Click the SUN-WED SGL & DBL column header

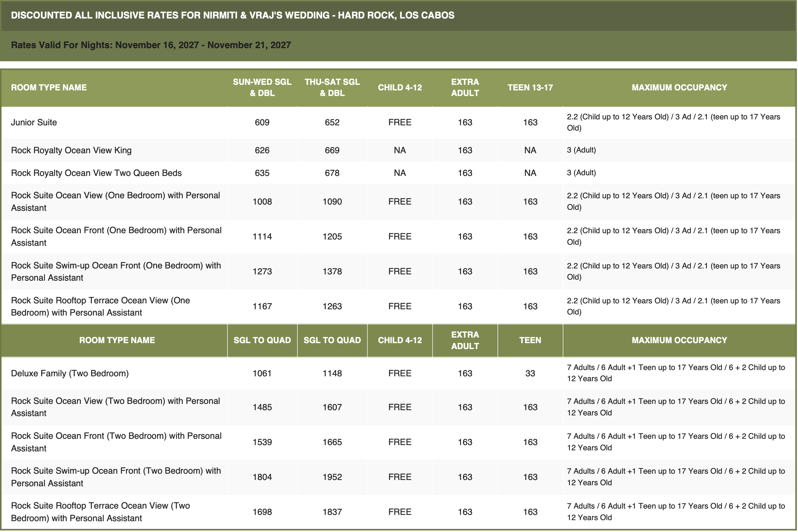pyautogui.click(x=262, y=87)
